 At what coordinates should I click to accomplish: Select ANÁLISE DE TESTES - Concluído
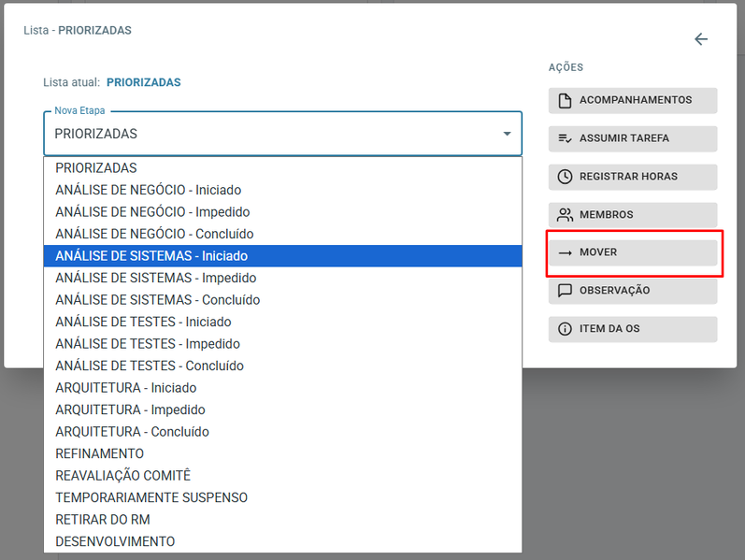click(x=282, y=366)
